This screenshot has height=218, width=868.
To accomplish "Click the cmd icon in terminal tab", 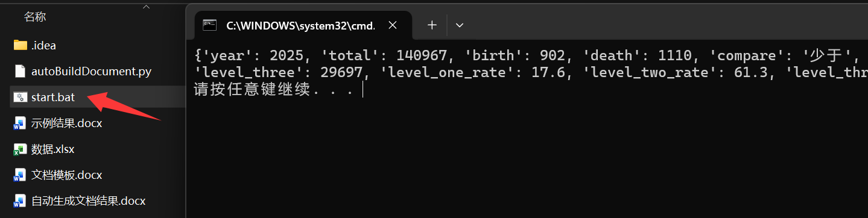I will coord(210,25).
